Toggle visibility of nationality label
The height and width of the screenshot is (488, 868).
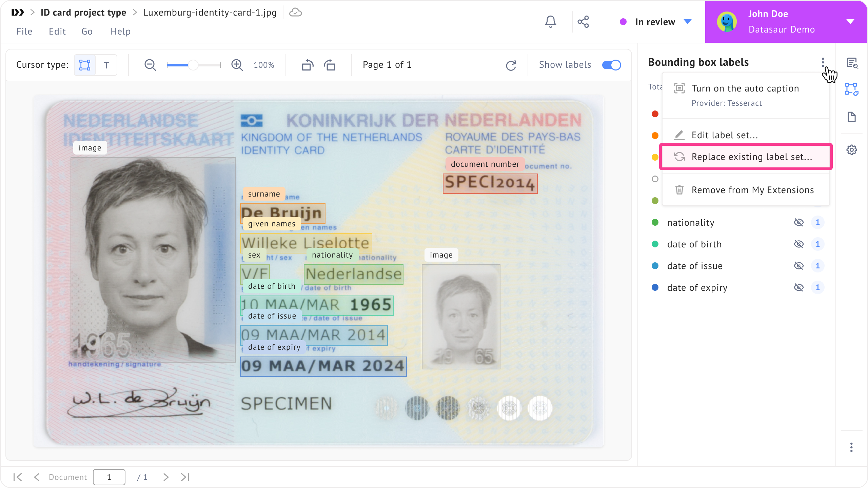tap(798, 222)
